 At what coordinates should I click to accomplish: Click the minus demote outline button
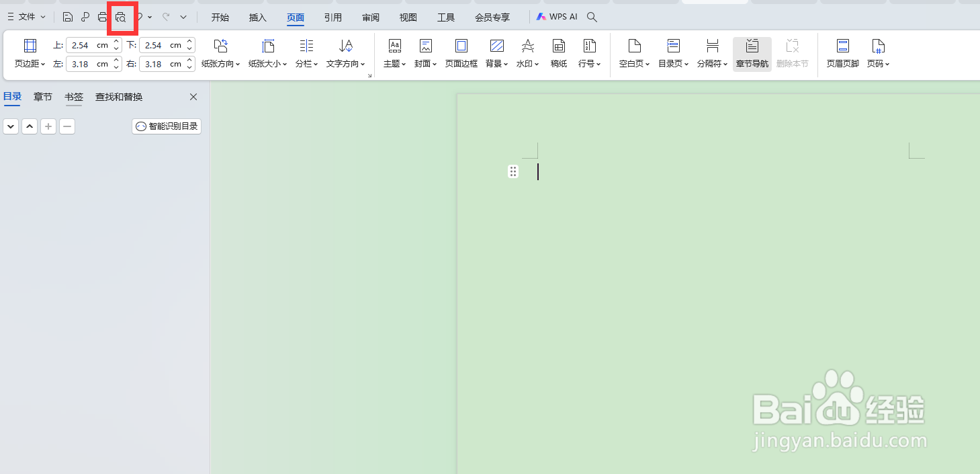(x=67, y=126)
